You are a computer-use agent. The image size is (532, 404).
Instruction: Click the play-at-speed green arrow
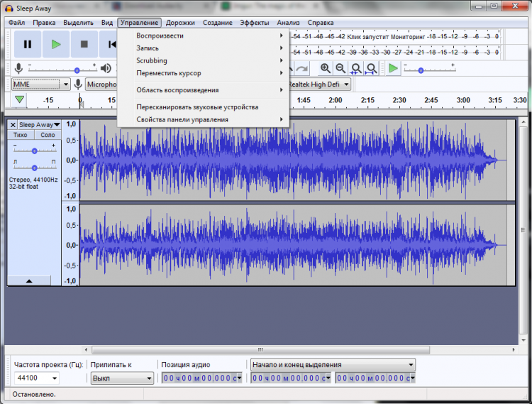(x=393, y=68)
